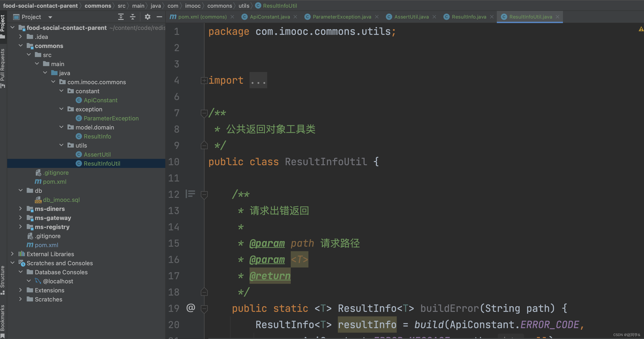644x339 pixels.
Task: Click the Expand All toolbar icon
Action: coord(121,17)
